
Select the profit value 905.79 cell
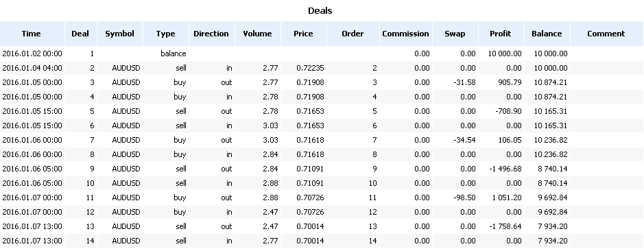[x=508, y=82]
